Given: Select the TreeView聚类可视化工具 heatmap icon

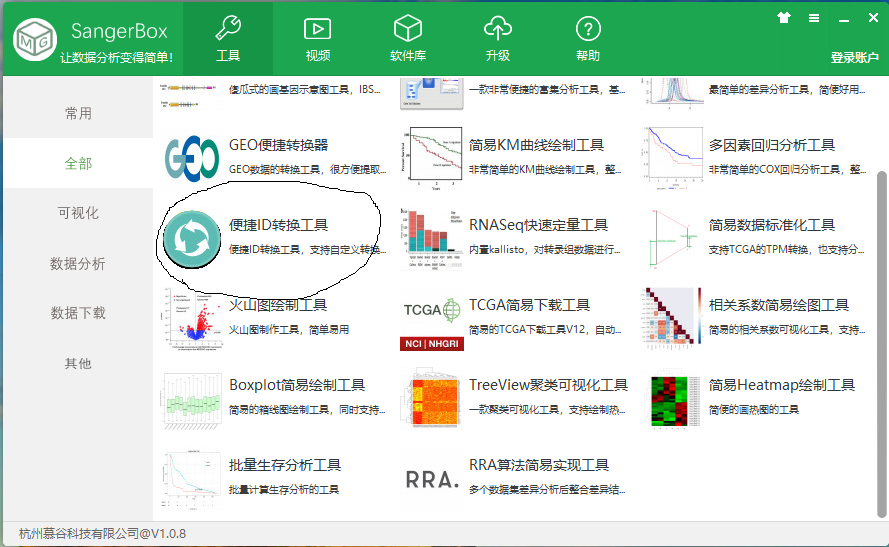Looking at the screenshot, I should coord(430,398).
